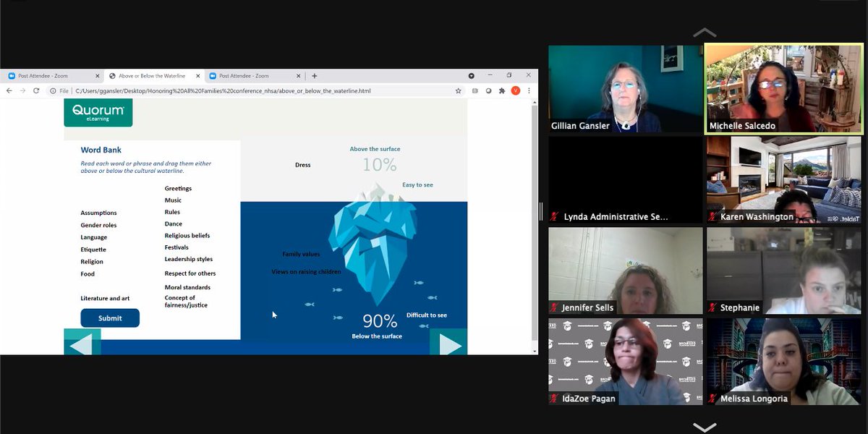
Task: Click the shared-screen panel divider handle
Action: (542, 211)
